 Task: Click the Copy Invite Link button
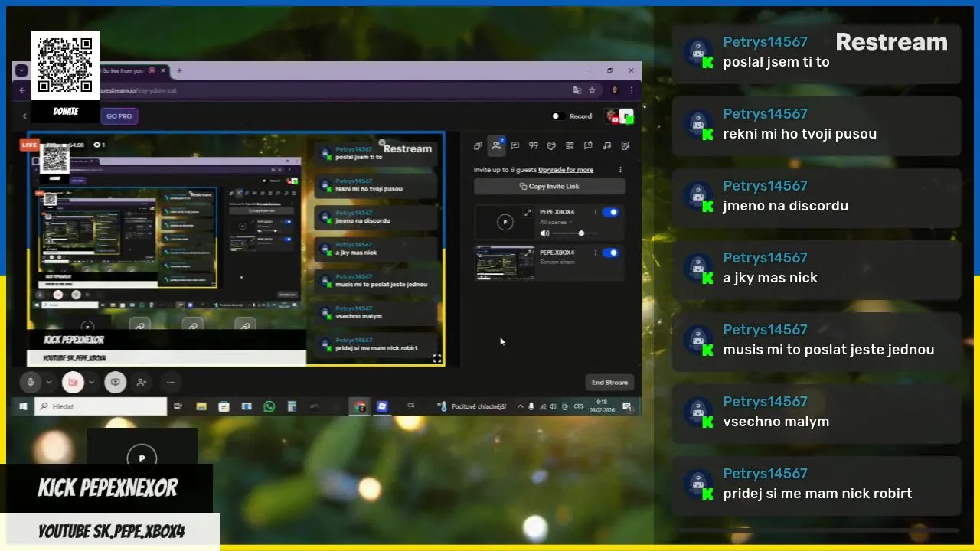549,186
